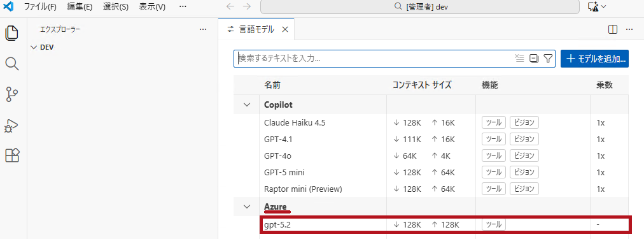Click the コンテキスト サイズ column header

(422, 85)
